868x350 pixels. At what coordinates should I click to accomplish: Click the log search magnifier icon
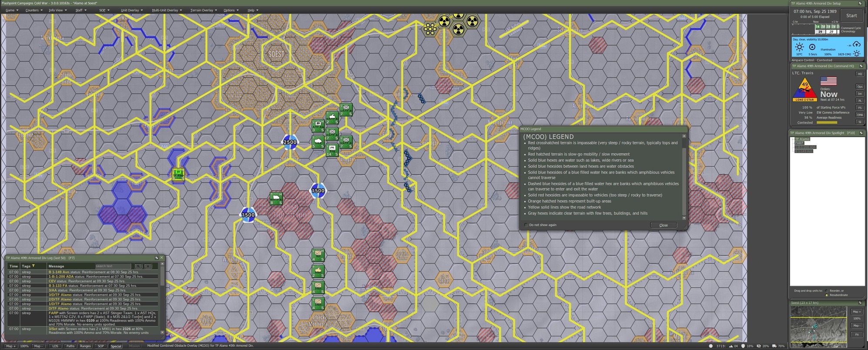click(138, 266)
